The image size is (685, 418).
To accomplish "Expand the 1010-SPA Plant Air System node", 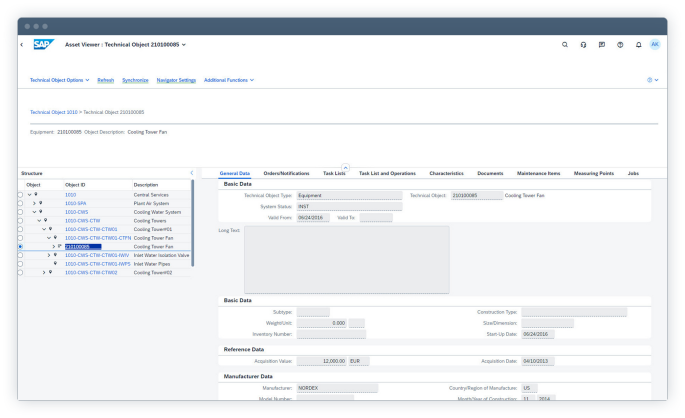I will [x=35, y=203].
